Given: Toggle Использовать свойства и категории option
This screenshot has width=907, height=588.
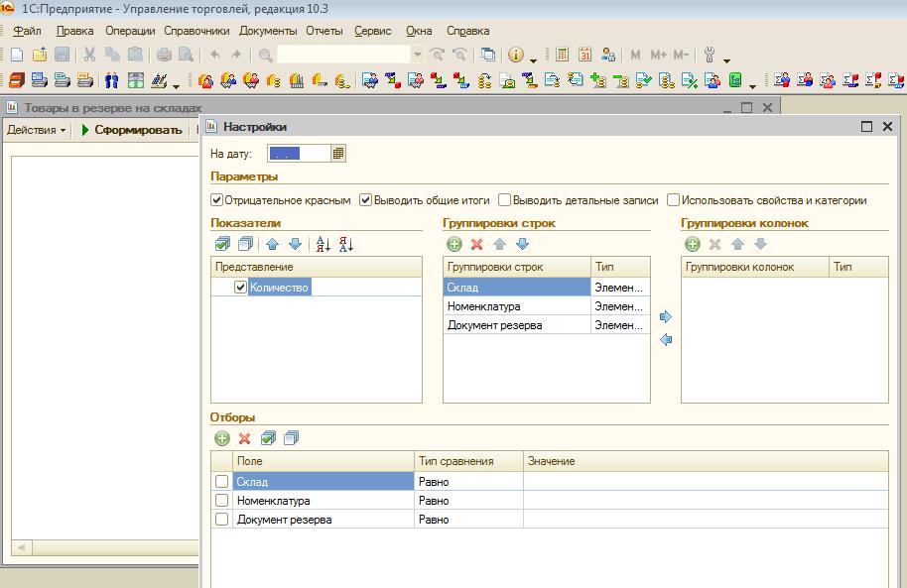Looking at the screenshot, I should click(673, 200).
